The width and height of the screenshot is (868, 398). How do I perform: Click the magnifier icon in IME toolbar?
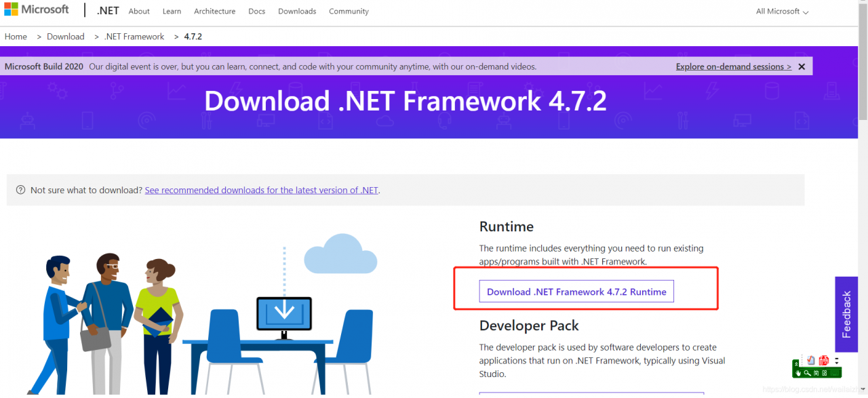808,373
